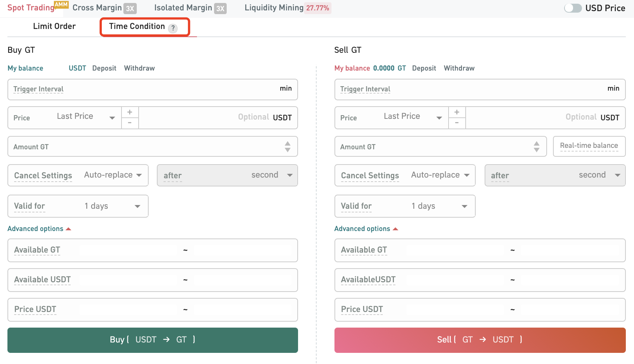634x364 pixels.
Task: Click the minus icon in the Buy price field
Action: pos(130,123)
